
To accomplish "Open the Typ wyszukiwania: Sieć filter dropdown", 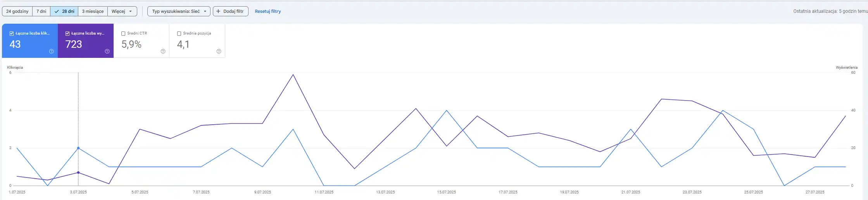I will pos(179,11).
